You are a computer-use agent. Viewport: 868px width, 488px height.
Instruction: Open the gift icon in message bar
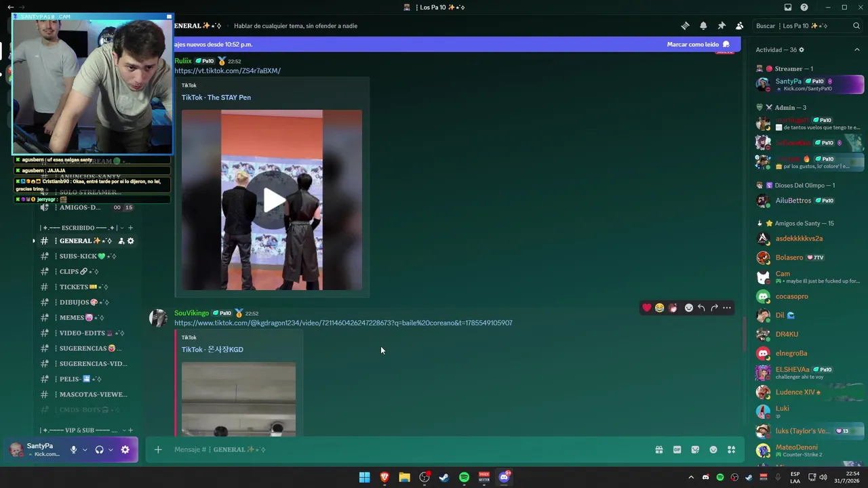pyautogui.click(x=658, y=449)
